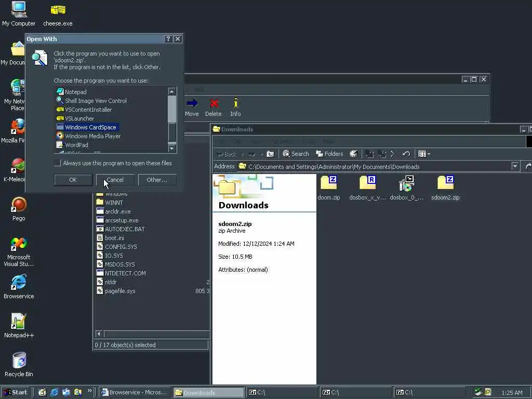Open the Back history dropdown arrow
Image resolution: width=532 pixels, height=399 pixels.
coord(243,154)
